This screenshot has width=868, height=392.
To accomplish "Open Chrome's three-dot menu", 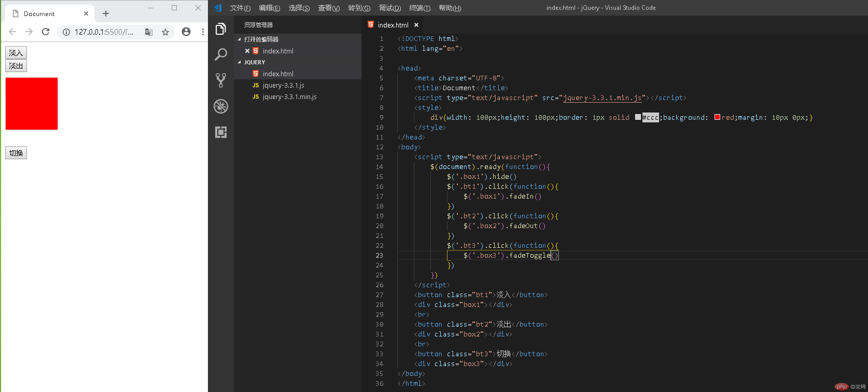I will coord(203,32).
